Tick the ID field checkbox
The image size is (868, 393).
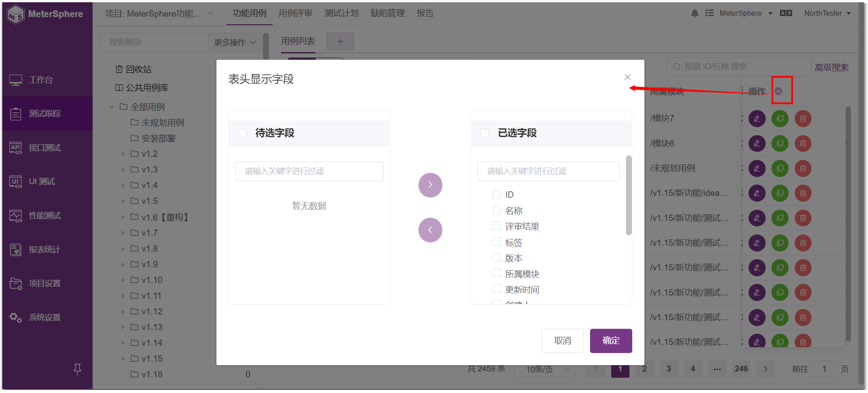496,194
